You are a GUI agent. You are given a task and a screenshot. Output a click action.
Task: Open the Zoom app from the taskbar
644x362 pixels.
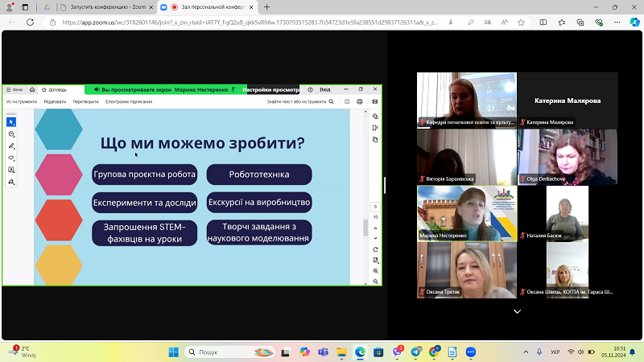pyautogui.click(x=471, y=352)
